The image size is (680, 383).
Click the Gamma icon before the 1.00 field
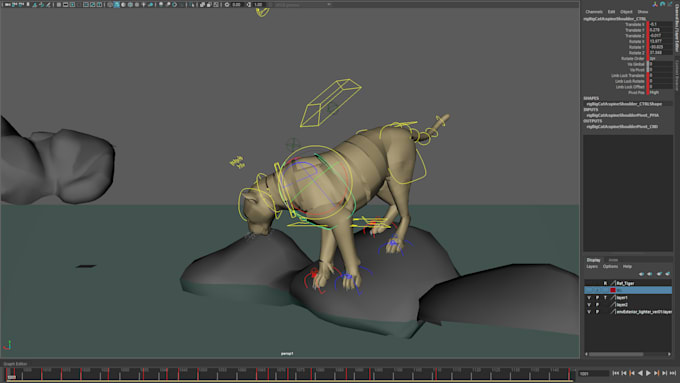click(248, 4)
